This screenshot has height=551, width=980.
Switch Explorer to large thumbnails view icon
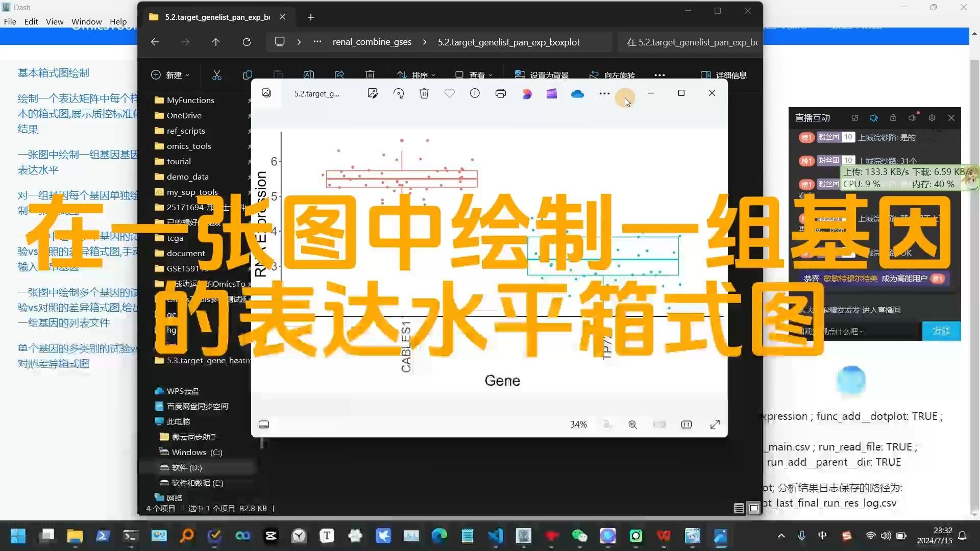tap(753, 508)
